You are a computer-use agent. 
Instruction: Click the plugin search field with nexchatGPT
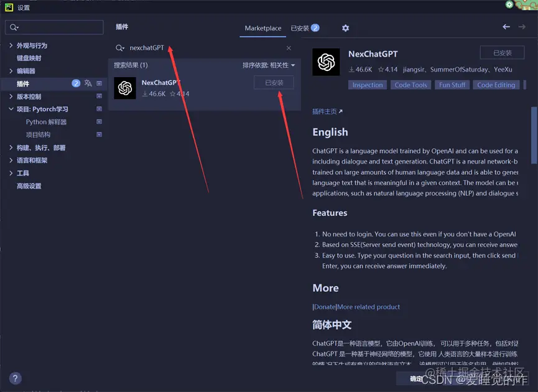[x=204, y=48]
